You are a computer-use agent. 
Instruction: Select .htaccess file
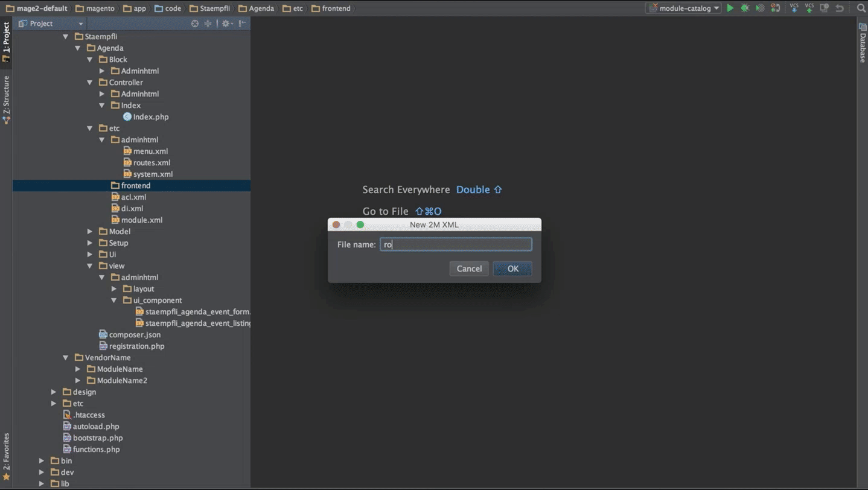point(84,415)
